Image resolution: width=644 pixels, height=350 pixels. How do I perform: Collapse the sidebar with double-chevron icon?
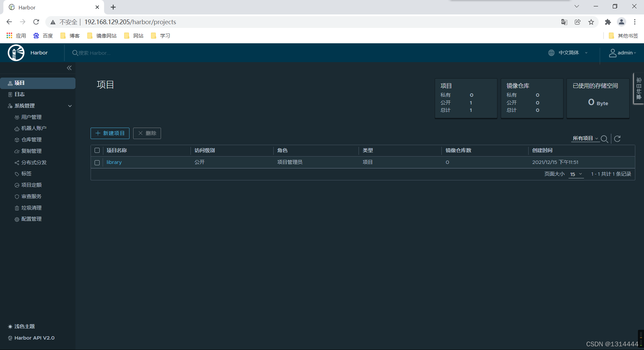[69, 68]
